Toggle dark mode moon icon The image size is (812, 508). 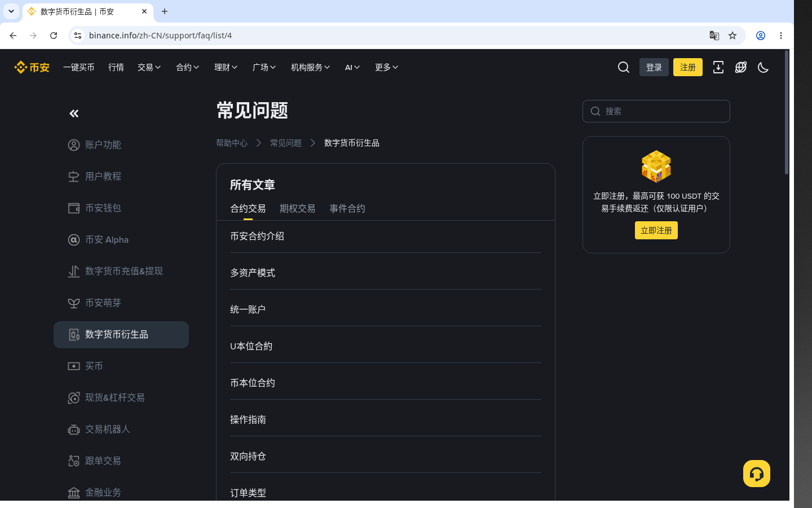pos(764,68)
